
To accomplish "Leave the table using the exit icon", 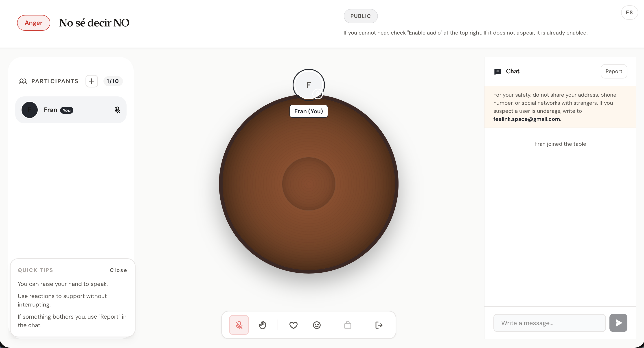I will tap(379, 325).
